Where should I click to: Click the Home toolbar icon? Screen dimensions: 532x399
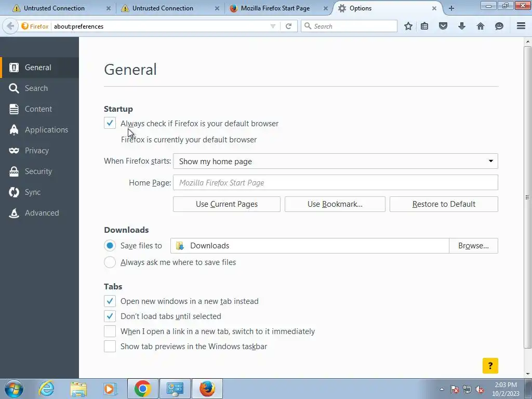481,26
